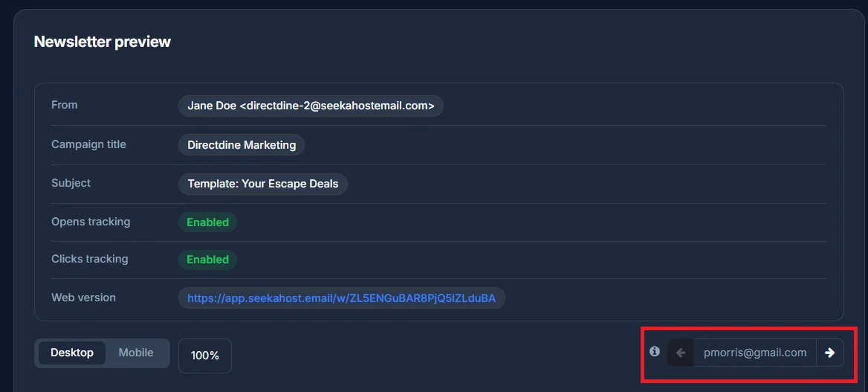868x392 pixels.
Task: Click the From label
Action: coord(64,105)
